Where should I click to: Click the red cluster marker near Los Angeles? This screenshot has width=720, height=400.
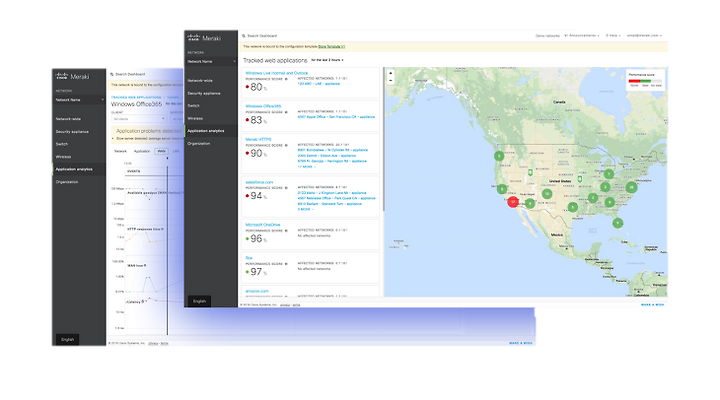click(513, 202)
